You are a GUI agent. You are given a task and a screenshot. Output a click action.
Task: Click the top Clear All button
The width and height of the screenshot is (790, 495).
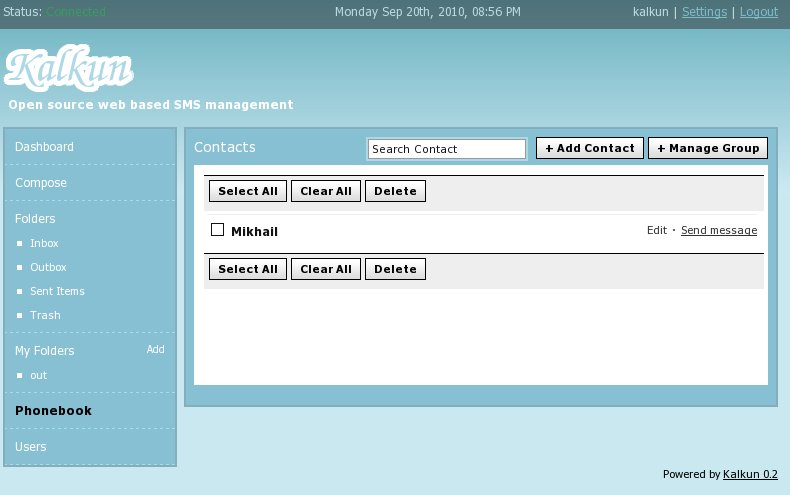tap(326, 191)
